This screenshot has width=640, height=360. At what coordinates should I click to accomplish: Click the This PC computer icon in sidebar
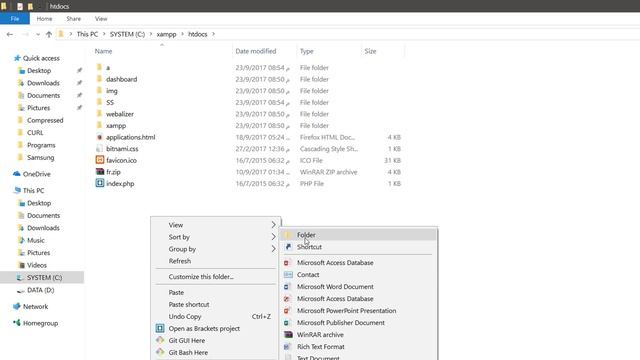17,190
